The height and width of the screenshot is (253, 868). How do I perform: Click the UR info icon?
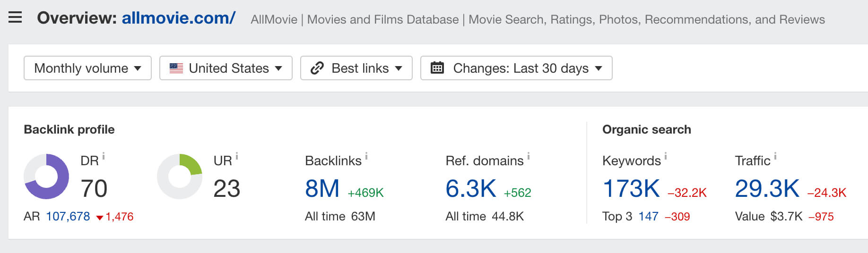(x=237, y=156)
